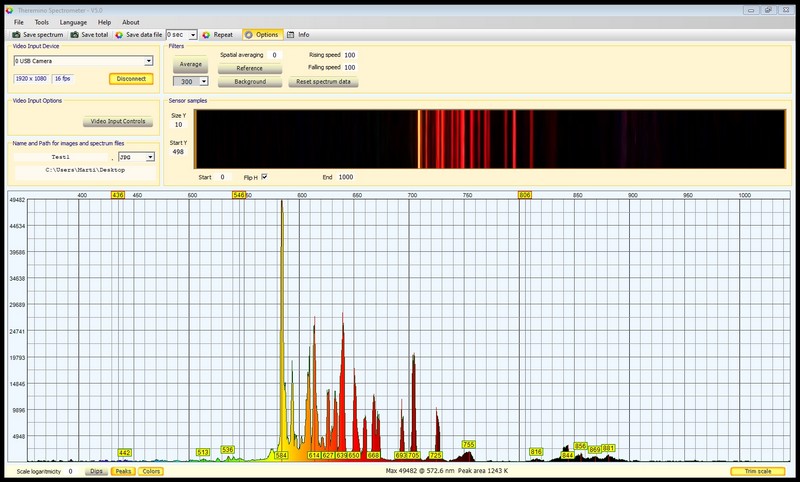Toggle the Colors display button
Screen dimensions: 800x482
coord(151,471)
